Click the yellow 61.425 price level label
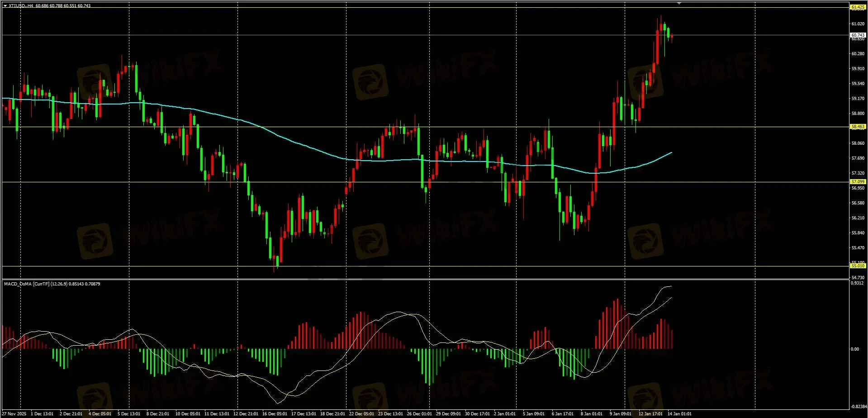Screen dimensions: 868x418 [858, 7]
